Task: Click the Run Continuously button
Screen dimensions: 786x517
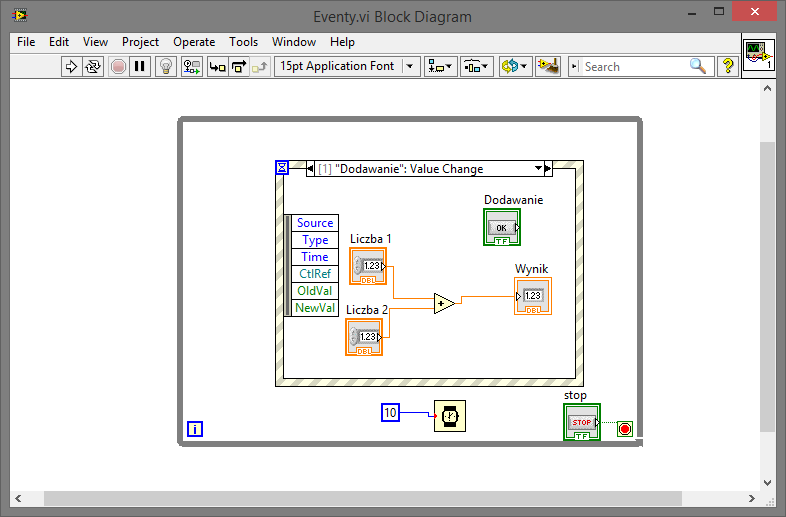Action: [93, 67]
